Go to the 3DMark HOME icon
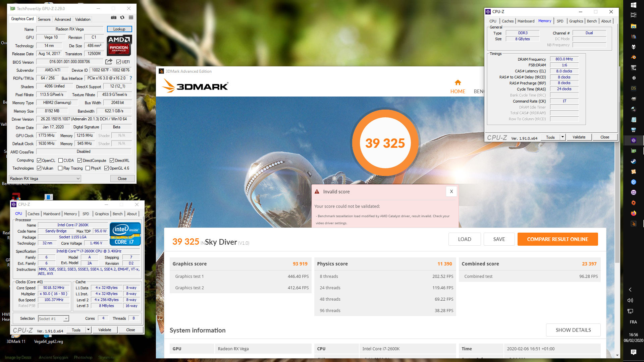This screenshot has height=362, width=644. pos(458,82)
